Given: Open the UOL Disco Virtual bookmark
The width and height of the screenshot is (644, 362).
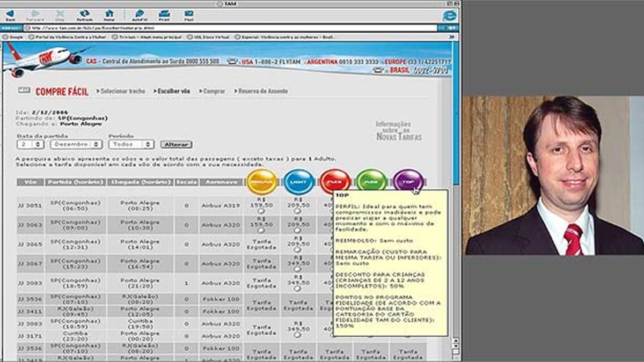Looking at the screenshot, I should (x=208, y=38).
